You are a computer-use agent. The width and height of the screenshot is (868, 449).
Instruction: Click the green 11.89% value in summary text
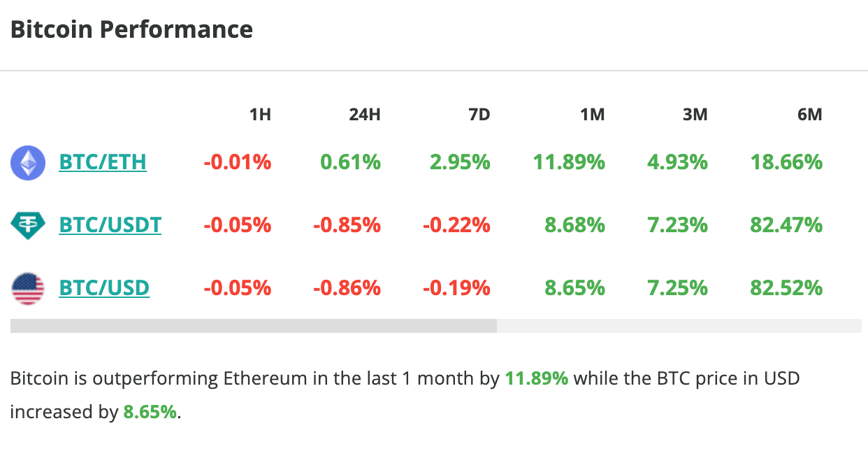point(537,378)
